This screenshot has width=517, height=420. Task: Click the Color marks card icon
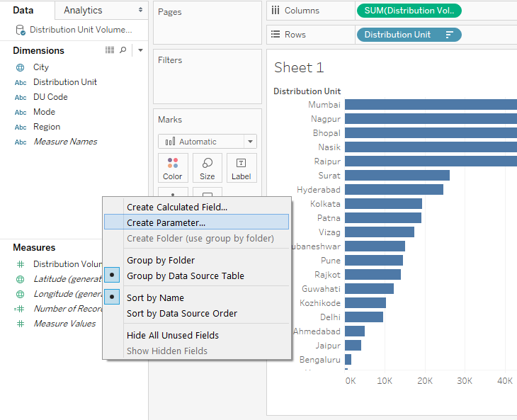click(172, 168)
